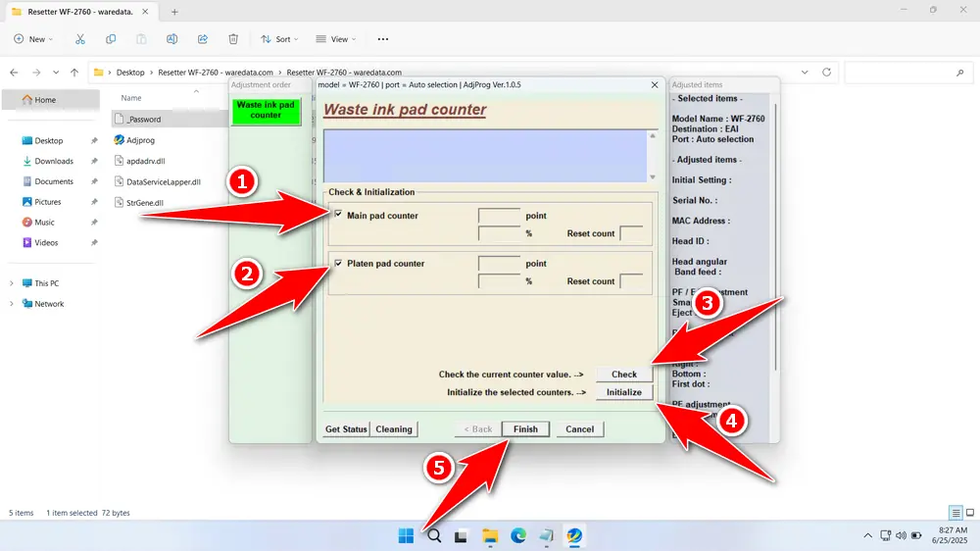The height and width of the screenshot is (551, 980).
Task: Click the green Waste ink pad counter item
Action: click(266, 111)
